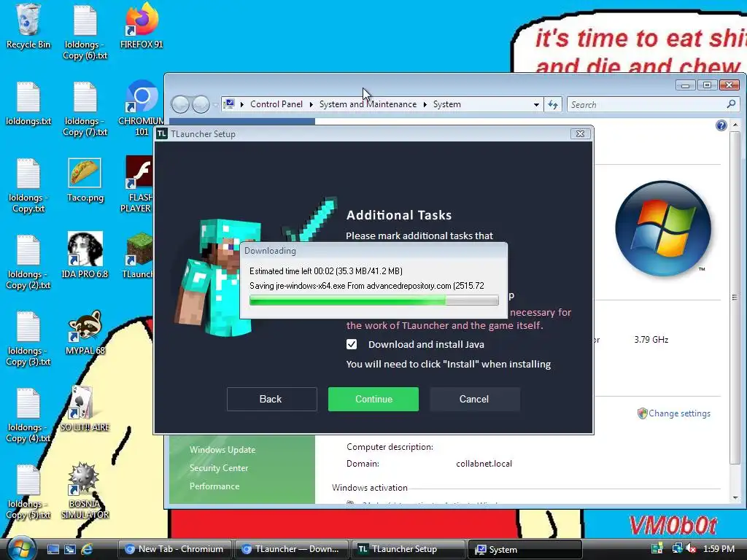Screen dimensions: 747x560
Task: Launch BOSNIA SIMULATOR mine shortcut
Action: 85,491
